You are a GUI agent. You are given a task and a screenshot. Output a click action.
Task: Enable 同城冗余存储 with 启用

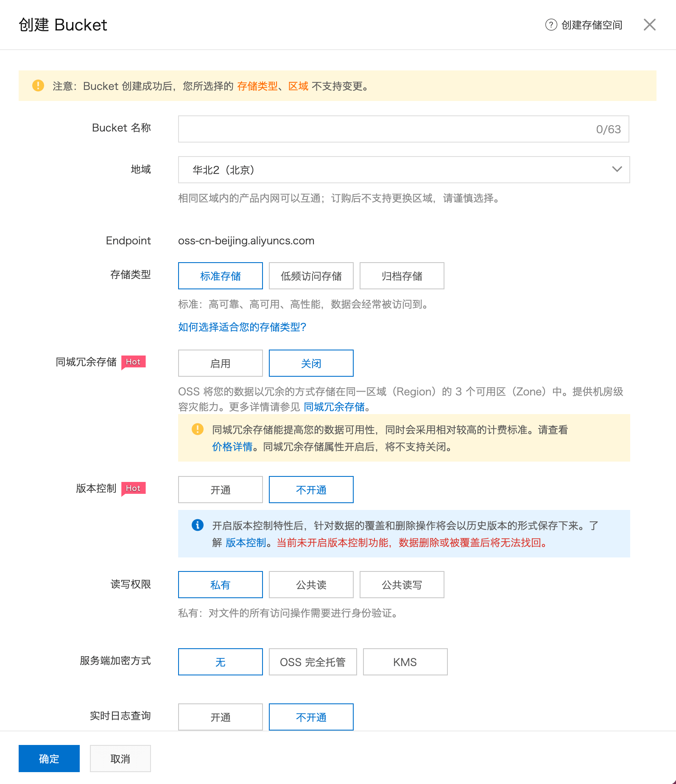[220, 364]
